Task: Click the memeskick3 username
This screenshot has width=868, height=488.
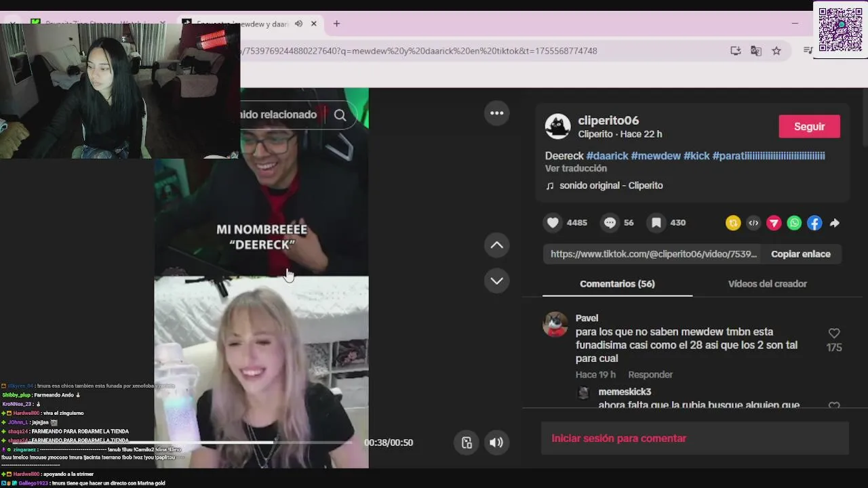Action: 625,392
